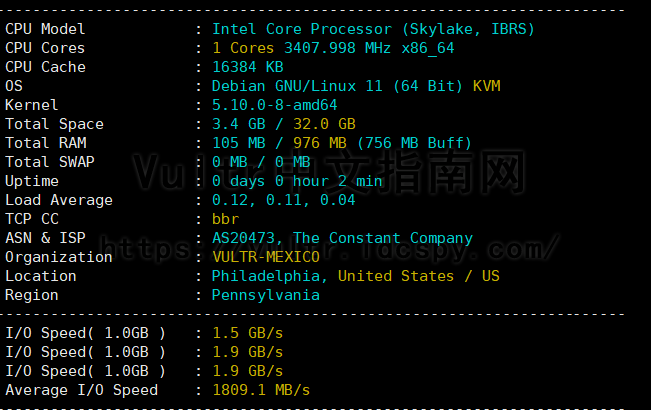
Task: Click the bbr TCP CC value
Action: pyautogui.click(x=226, y=219)
